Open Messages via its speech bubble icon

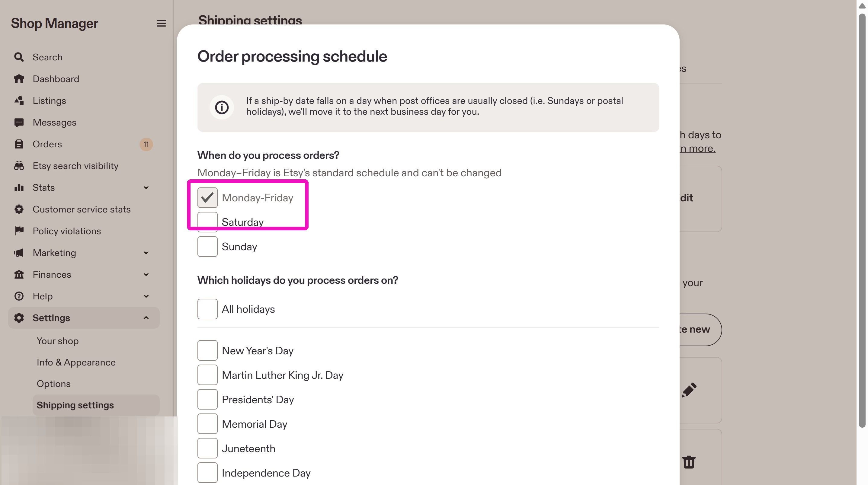19,122
